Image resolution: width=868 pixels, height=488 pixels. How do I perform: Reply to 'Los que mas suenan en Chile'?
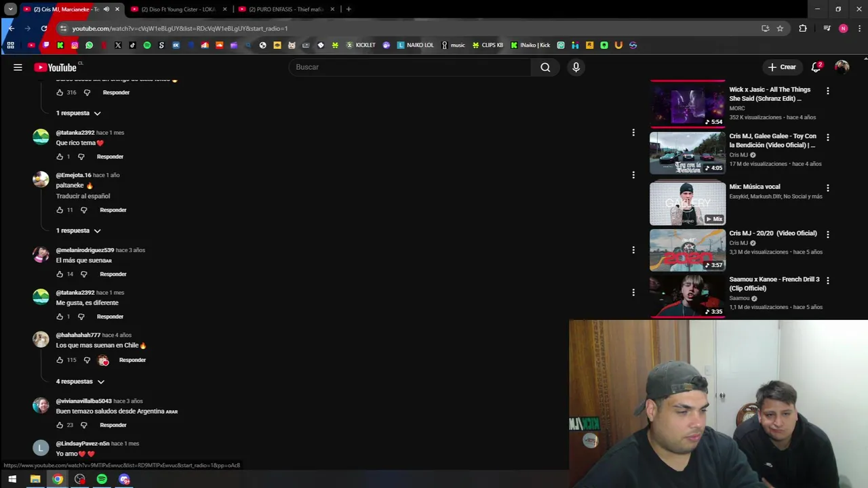[x=132, y=360]
